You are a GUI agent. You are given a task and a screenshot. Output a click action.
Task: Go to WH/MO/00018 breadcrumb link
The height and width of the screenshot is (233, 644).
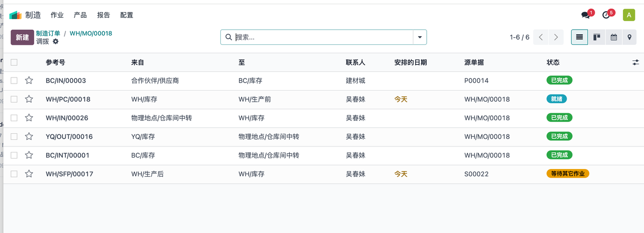coord(91,33)
